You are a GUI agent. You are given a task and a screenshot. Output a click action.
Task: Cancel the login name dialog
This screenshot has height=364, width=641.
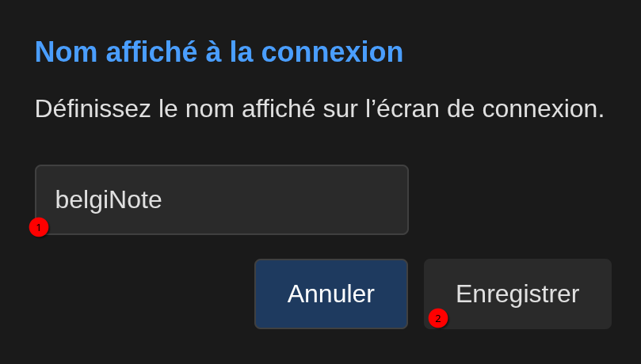click(x=330, y=294)
